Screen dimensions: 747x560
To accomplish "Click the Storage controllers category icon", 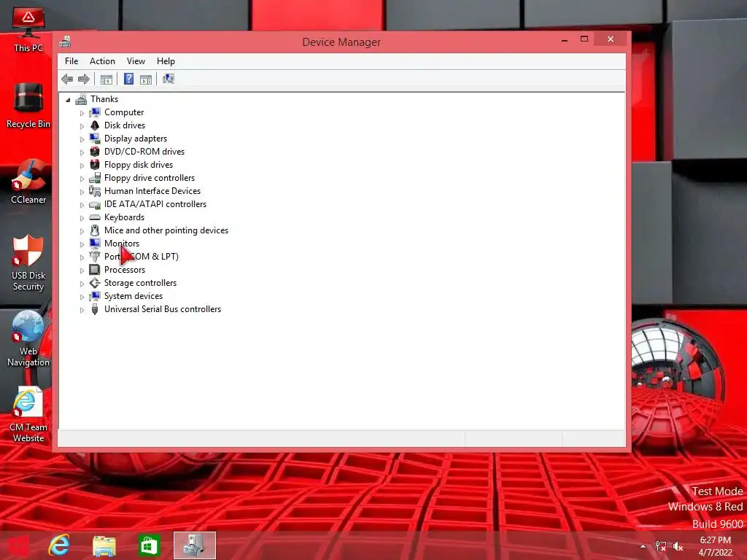I will coord(95,283).
